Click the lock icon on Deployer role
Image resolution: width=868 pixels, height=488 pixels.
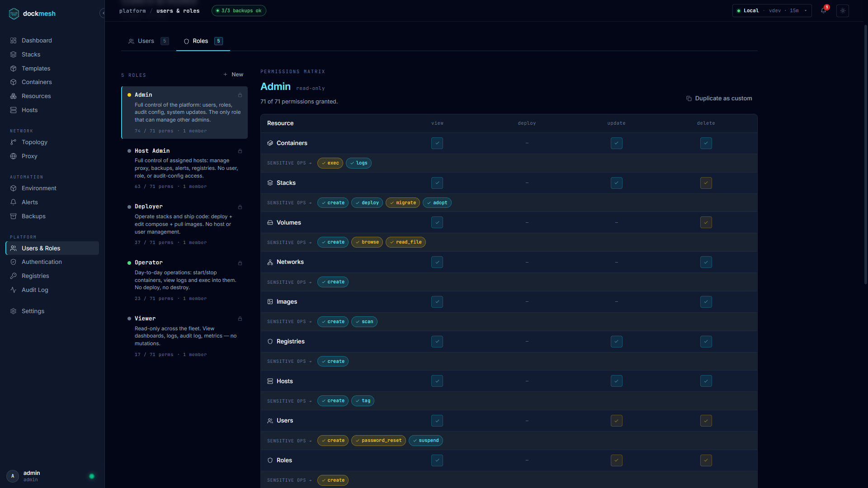click(240, 207)
